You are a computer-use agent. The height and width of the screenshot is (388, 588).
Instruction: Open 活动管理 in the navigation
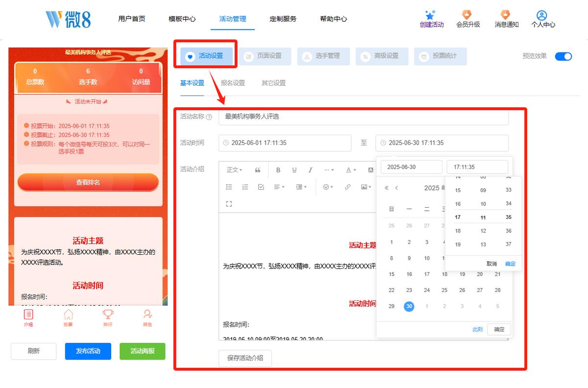(233, 19)
